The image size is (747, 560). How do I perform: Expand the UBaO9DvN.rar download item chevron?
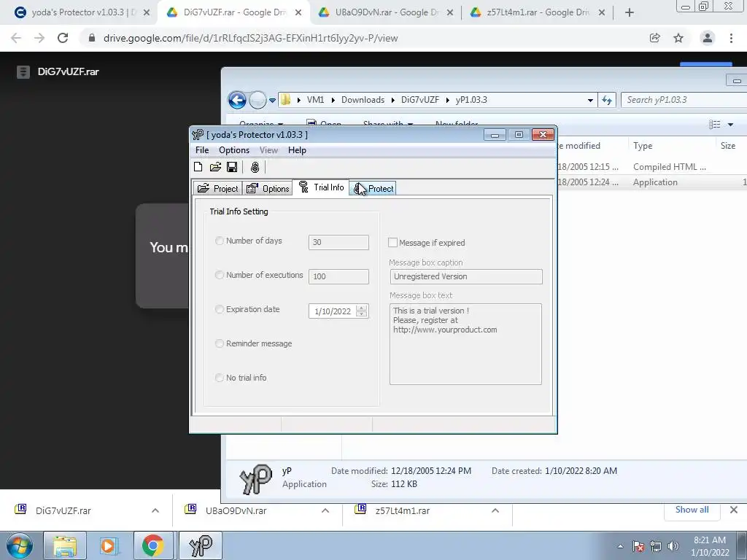click(325, 510)
